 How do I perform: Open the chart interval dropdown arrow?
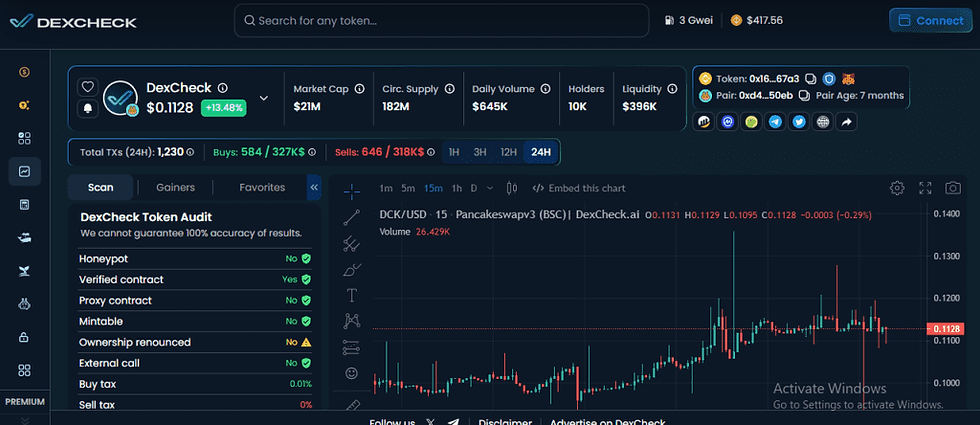pos(489,188)
